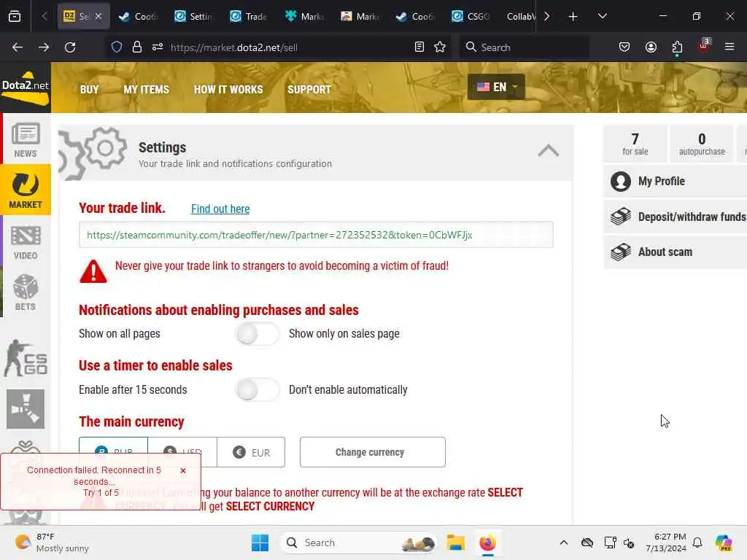Bookmark this page with star icon
Image resolution: width=747 pixels, height=560 pixels.
[440, 47]
